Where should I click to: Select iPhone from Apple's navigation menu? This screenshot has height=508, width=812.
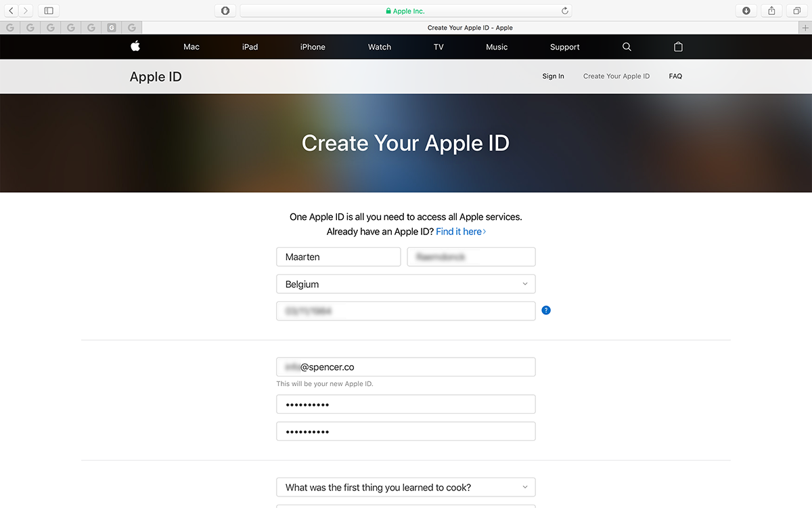click(x=312, y=47)
